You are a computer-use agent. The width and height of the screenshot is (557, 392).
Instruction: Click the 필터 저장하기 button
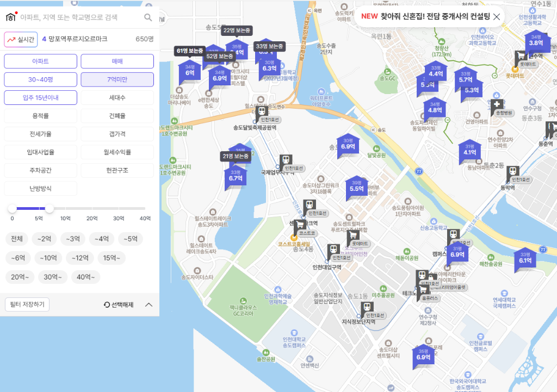27,304
